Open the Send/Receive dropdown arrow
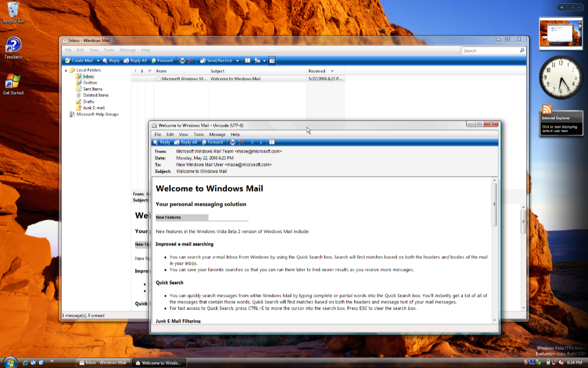This screenshot has height=368, width=588. (237, 61)
